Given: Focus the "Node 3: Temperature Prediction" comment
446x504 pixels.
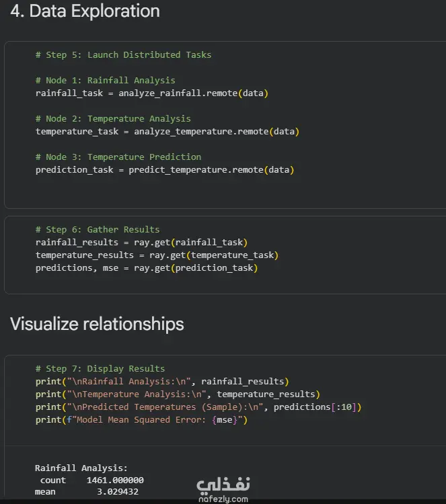Looking at the screenshot, I should 118,157.
